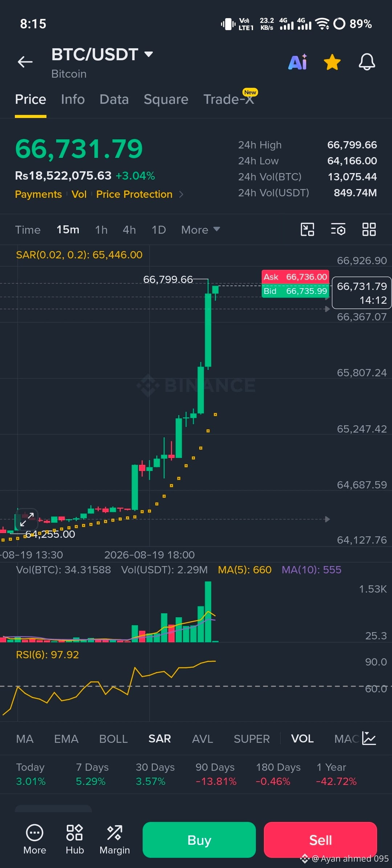This screenshot has height=868, width=392.
Task: Tap the 64,255.00 low price label
Action: click(50, 534)
